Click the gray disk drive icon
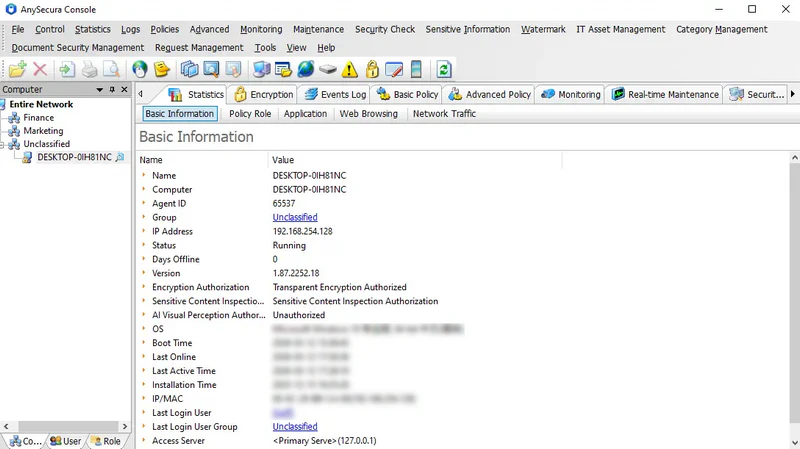Screen dimensions: 800x449 click(328, 69)
